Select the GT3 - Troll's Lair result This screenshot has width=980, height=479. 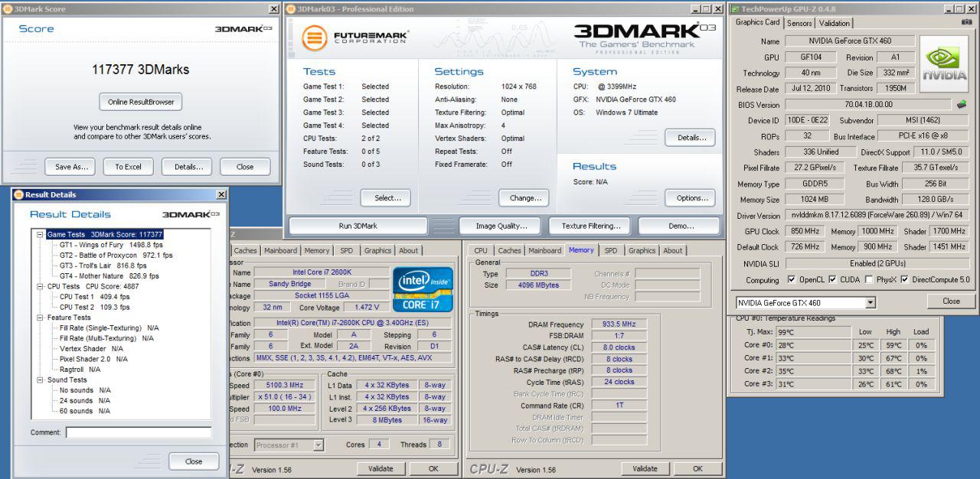pos(103,266)
